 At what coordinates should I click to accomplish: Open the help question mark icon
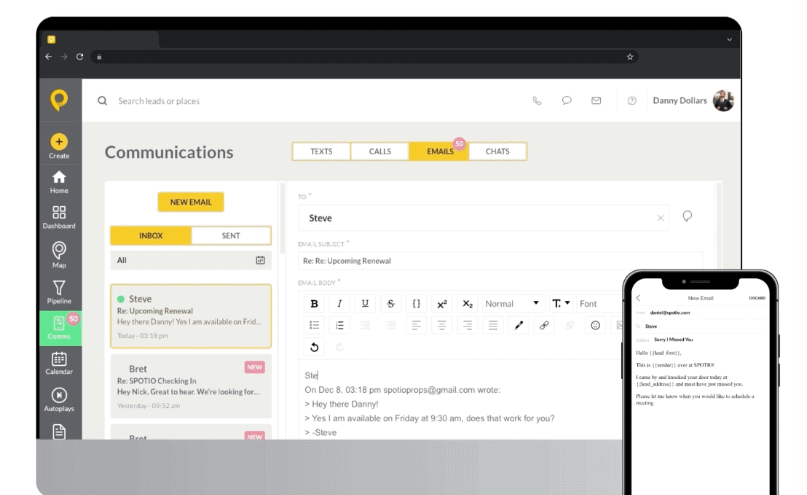631,101
